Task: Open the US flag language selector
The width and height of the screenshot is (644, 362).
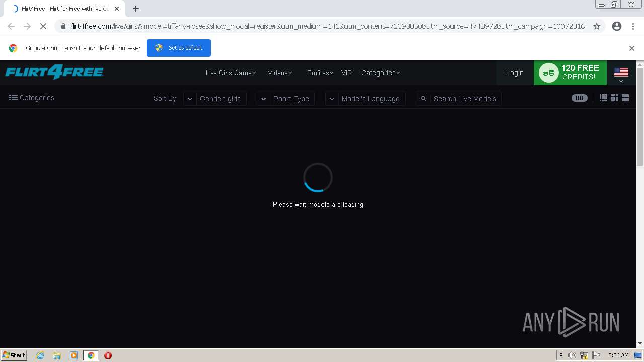Action: [x=621, y=73]
